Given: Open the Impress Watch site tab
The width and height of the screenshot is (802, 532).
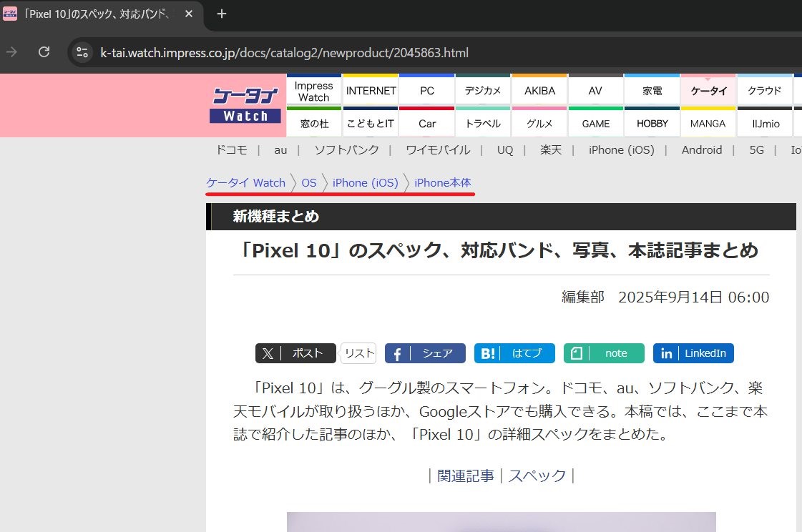Looking at the screenshot, I should click(x=314, y=91).
